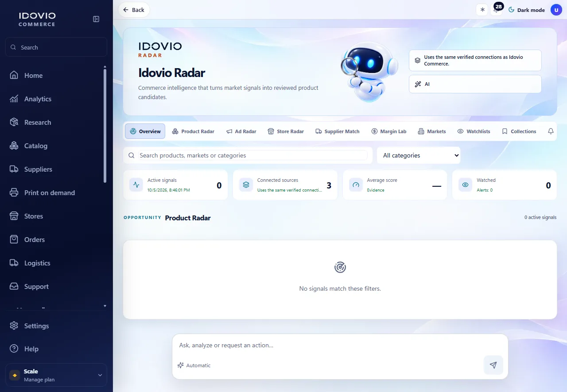
Task: Click the sidebar scrollbar thumb
Action: coord(105,126)
